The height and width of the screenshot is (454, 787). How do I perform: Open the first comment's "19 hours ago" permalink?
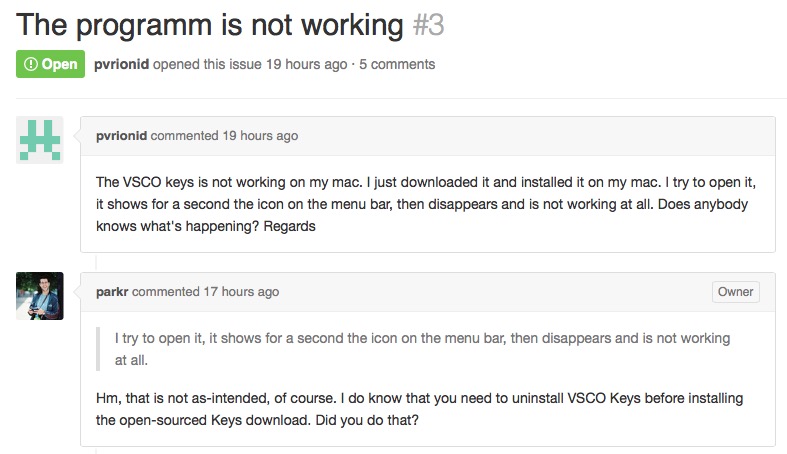coord(260,135)
